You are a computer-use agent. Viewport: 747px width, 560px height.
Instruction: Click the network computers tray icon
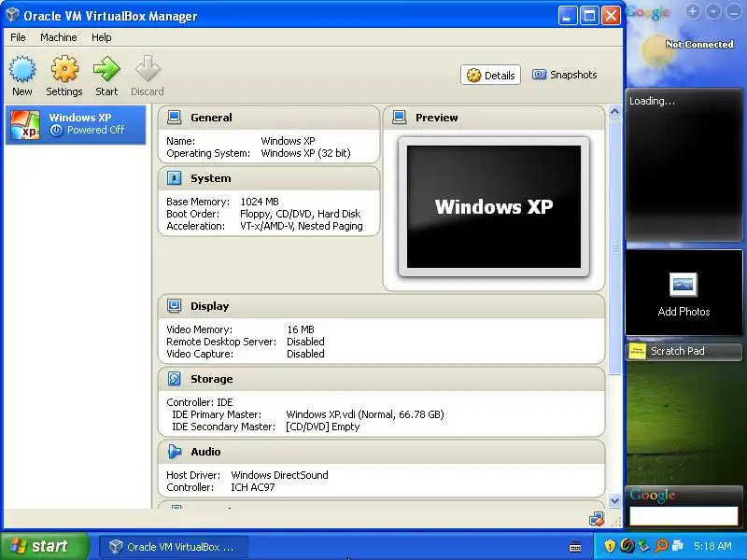pos(677,546)
